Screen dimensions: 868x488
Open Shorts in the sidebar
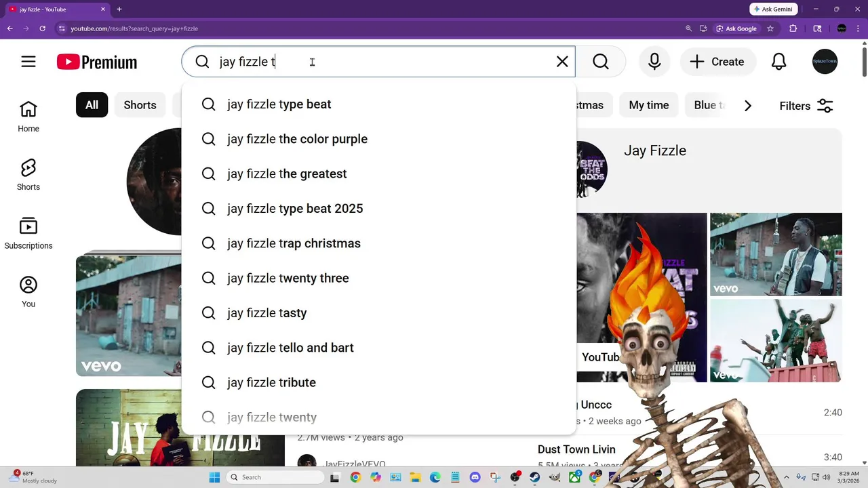coord(28,175)
